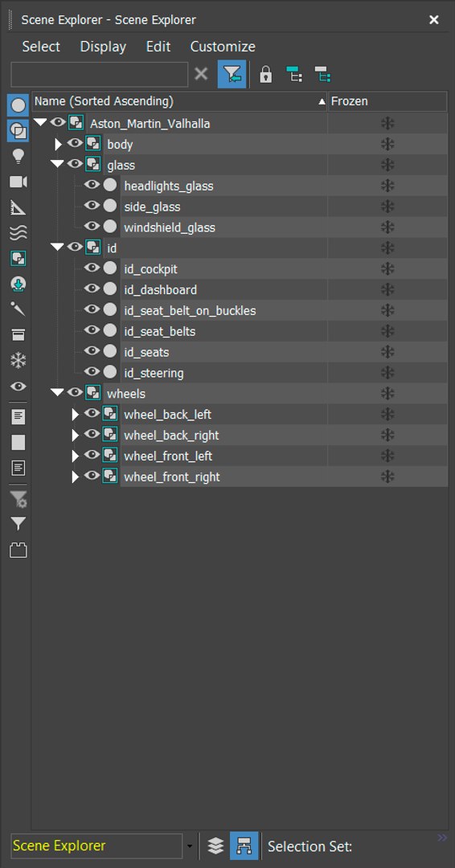Image resolution: width=455 pixels, height=868 pixels.
Task: Expand the wheel_back_right node
Action: (x=76, y=435)
